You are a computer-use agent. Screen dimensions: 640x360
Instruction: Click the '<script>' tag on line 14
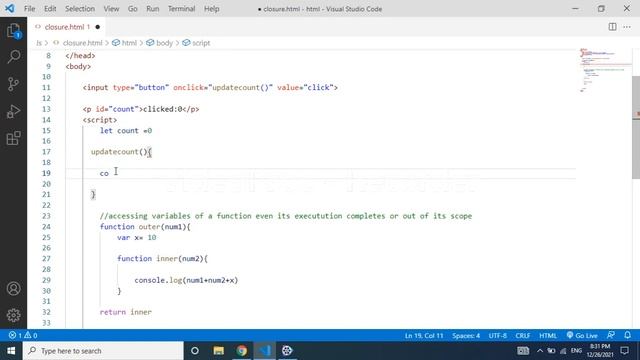100,120
